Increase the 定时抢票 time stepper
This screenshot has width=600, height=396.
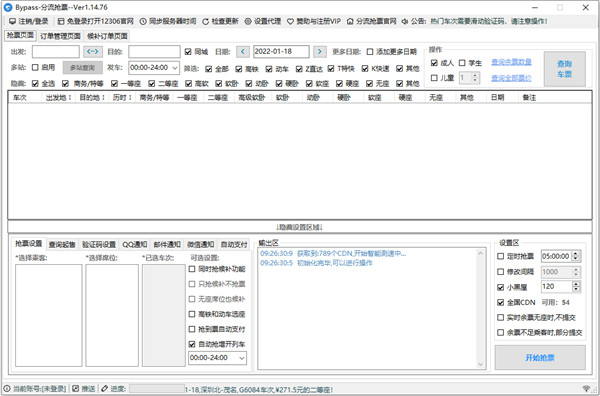[577, 254]
